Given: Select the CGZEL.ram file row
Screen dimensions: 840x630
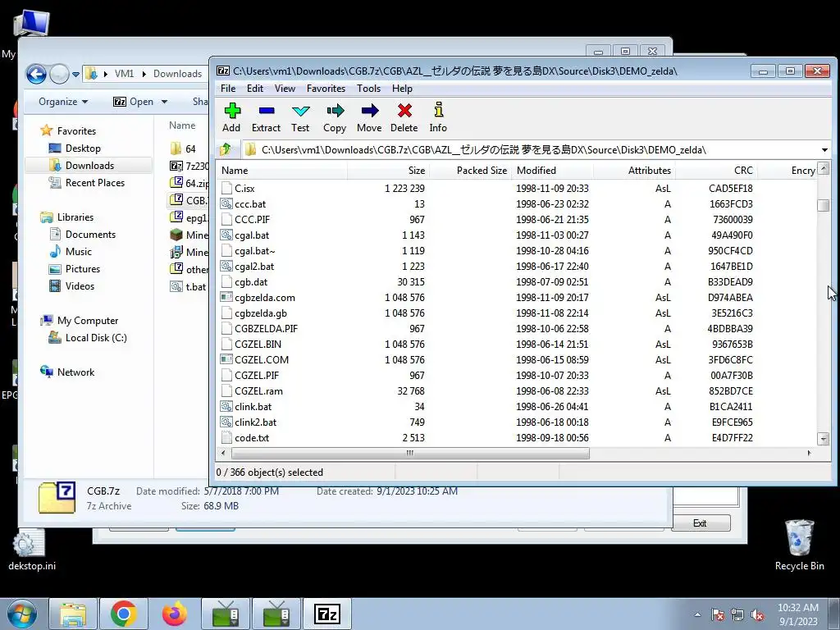Looking at the screenshot, I should pos(517,391).
